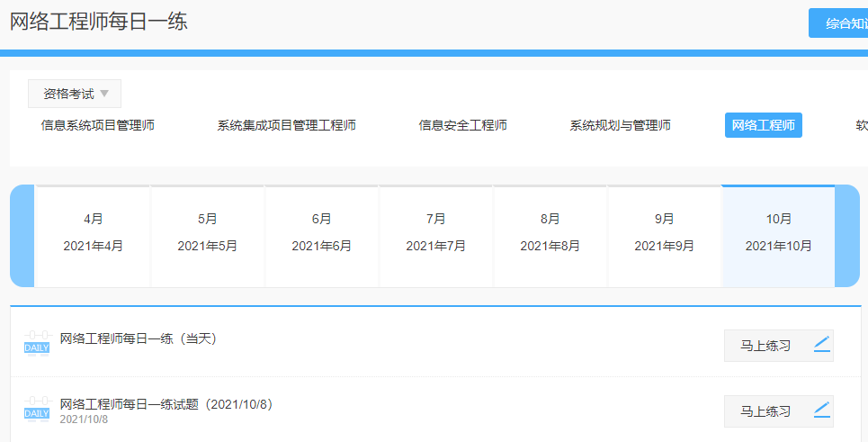The width and height of the screenshot is (868, 442).
Task: Select the 系统集成项目管理工程师 category
Action: (286, 125)
